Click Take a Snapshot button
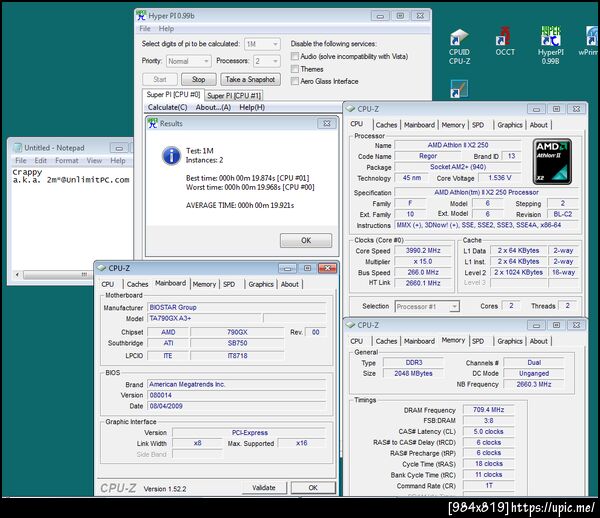The width and height of the screenshot is (600, 518). (250, 79)
